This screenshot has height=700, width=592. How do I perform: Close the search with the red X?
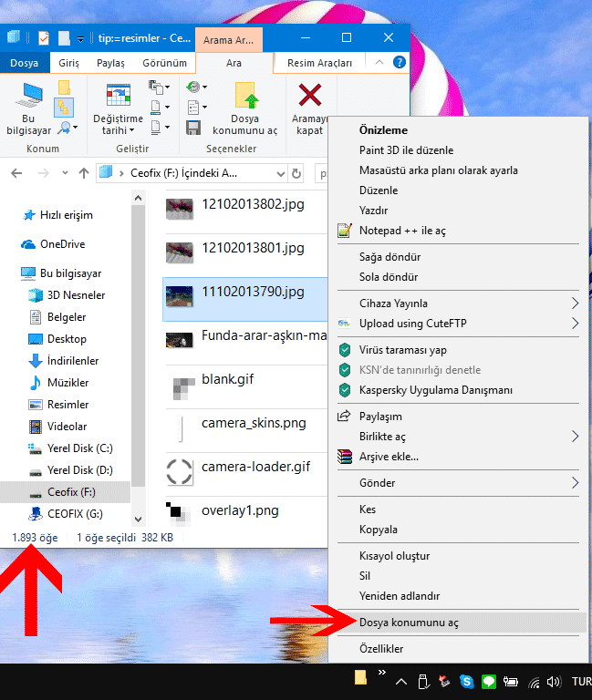[309, 108]
